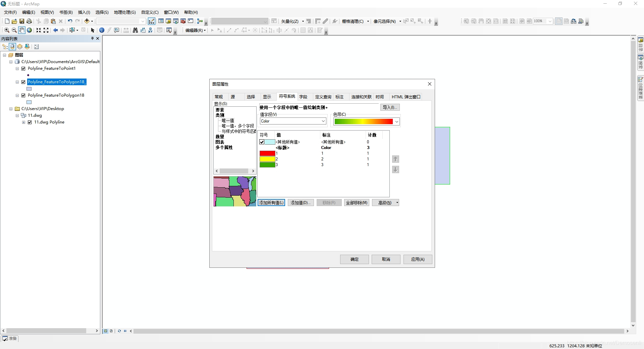The height and width of the screenshot is (349, 644).
Task: Click the Go To XY icon
Action: pyautogui.click(x=150, y=30)
